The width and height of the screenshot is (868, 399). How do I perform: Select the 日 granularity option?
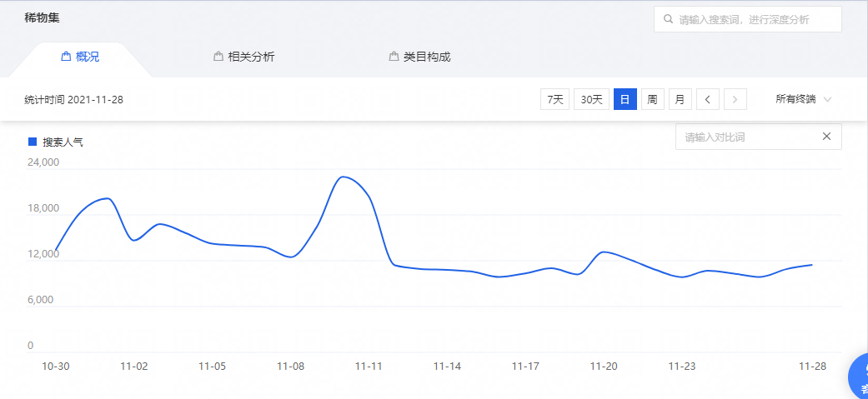point(625,99)
